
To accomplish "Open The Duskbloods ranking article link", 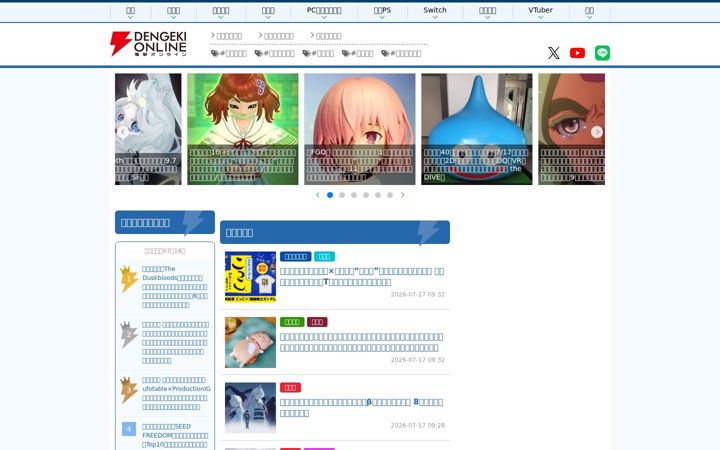I will (x=175, y=287).
